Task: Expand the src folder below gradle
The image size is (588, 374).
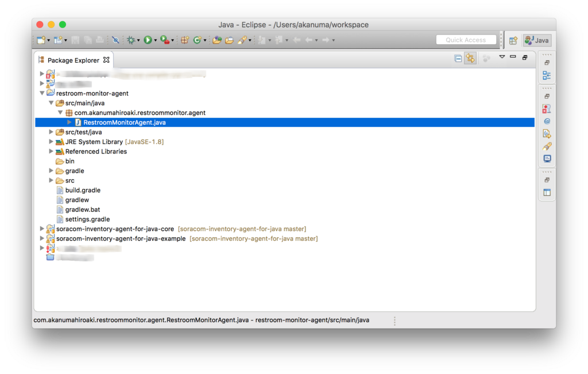Action: click(51, 180)
